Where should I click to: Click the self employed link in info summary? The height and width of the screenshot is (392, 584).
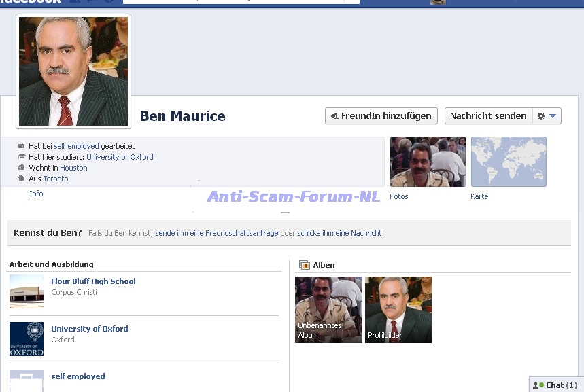[76, 146]
